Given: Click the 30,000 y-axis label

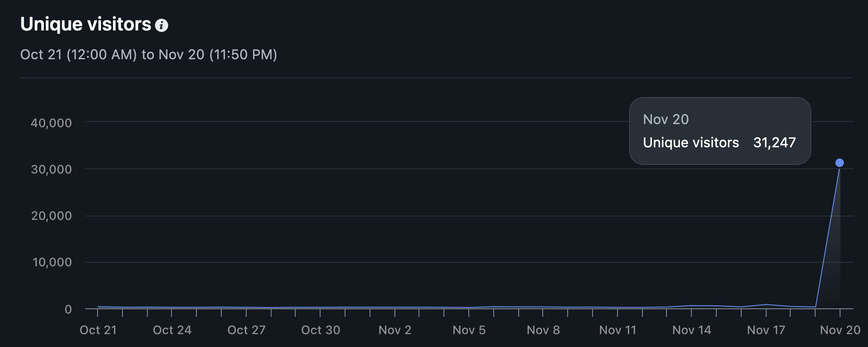Looking at the screenshot, I should pyautogui.click(x=52, y=169).
